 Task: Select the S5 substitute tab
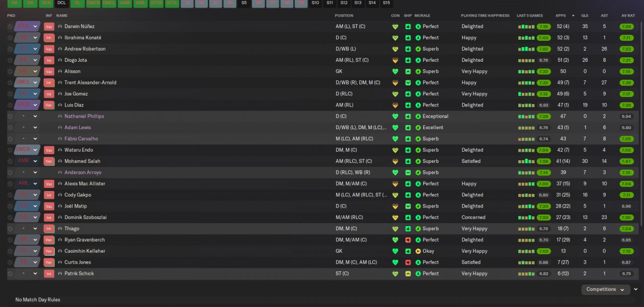(244, 3)
